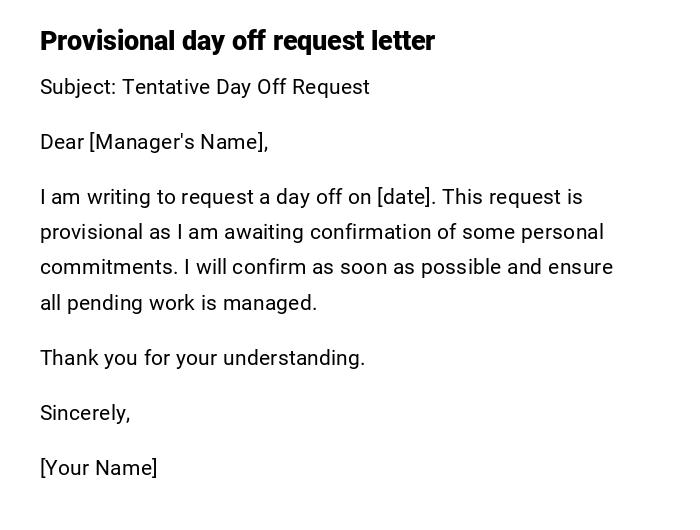
Task: Click the [Your Name] placeholder
Action: coord(98,468)
